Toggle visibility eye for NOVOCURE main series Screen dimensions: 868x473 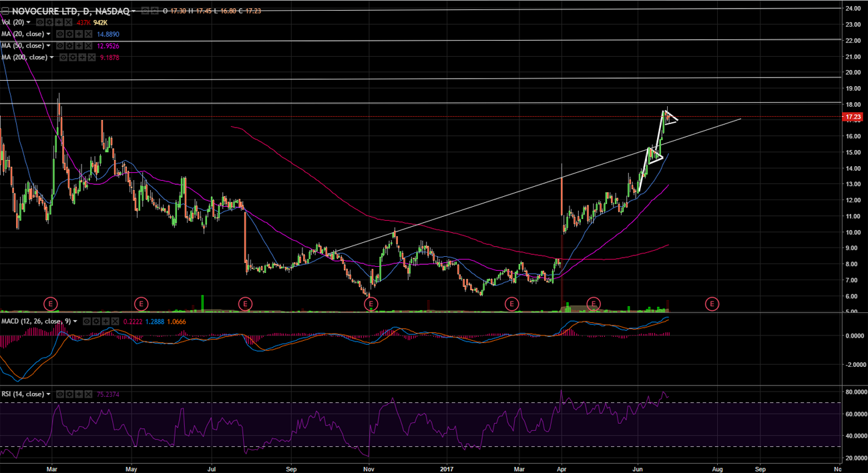tap(145, 11)
